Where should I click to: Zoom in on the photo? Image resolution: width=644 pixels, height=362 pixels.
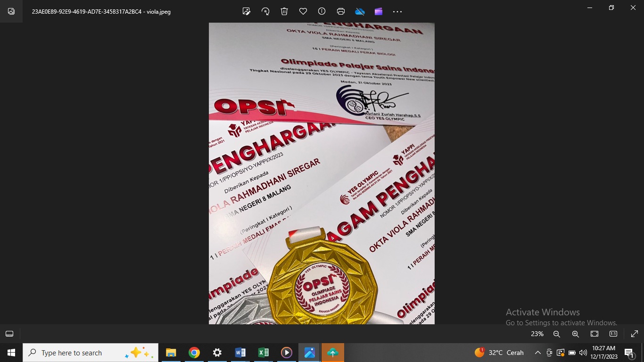tap(576, 334)
